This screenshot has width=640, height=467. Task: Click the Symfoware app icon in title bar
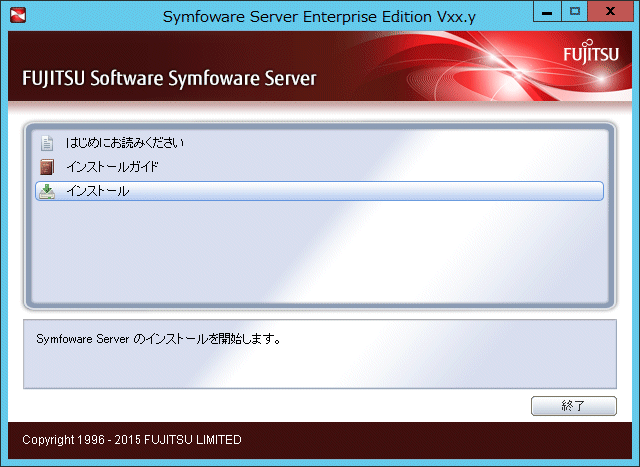click(x=18, y=15)
